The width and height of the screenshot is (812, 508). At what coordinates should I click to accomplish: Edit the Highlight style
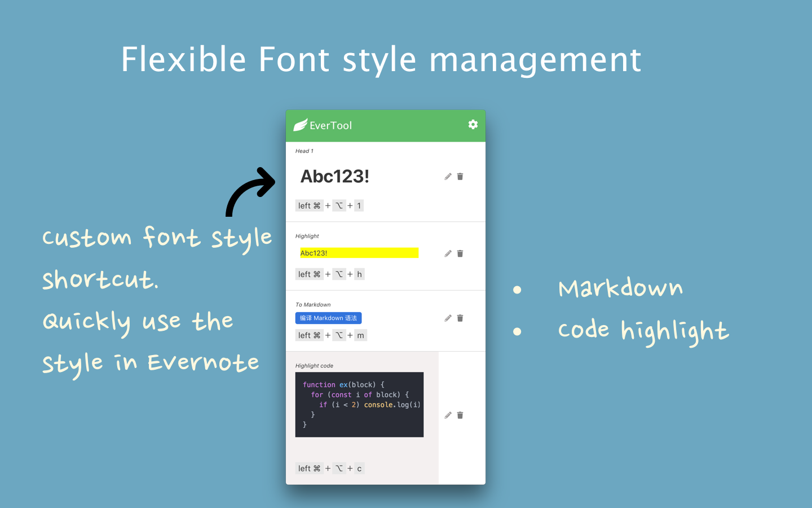tap(448, 253)
